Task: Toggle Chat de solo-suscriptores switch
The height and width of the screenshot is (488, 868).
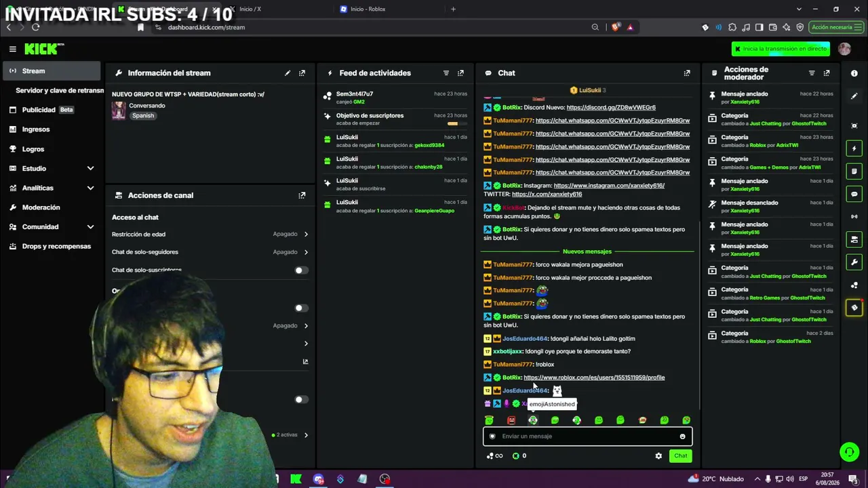Action: click(301, 270)
